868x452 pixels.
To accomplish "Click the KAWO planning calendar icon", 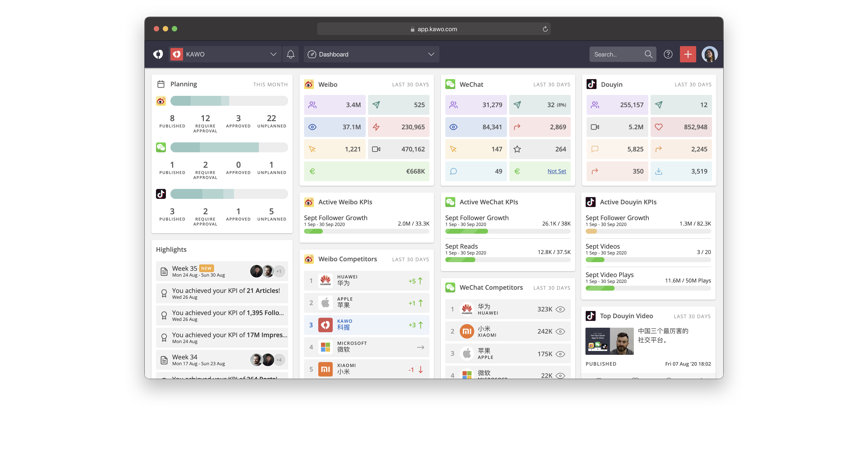I will click(x=161, y=84).
